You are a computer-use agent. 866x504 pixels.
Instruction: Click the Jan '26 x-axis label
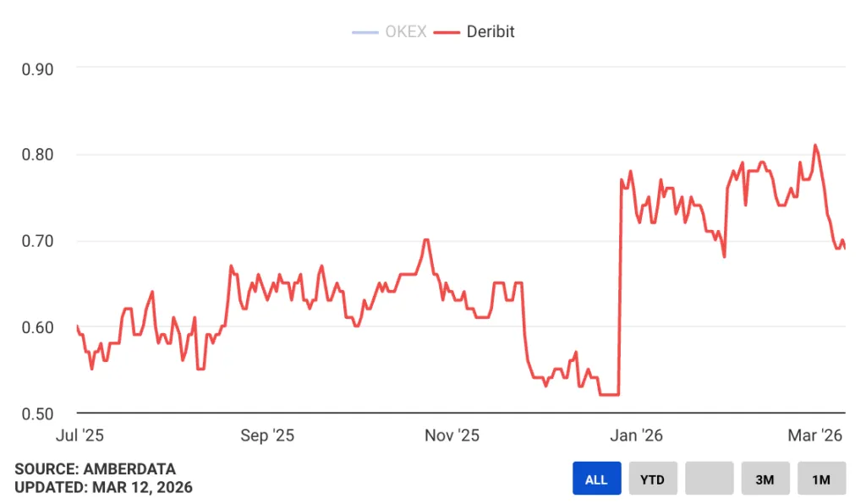coord(637,436)
